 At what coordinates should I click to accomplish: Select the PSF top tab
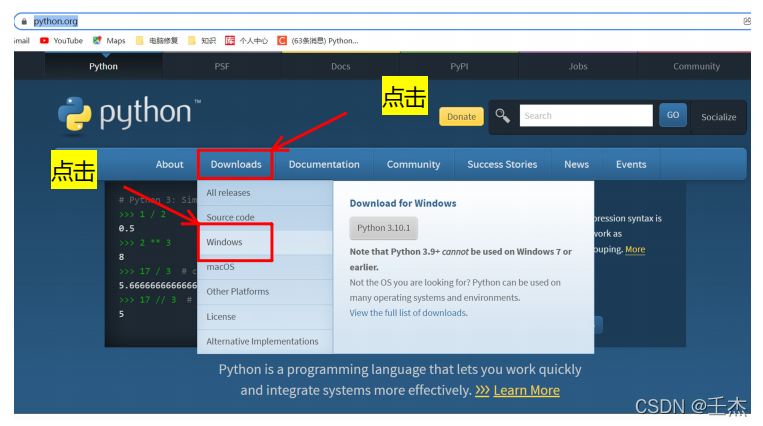pyautogui.click(x=222, y=66)
